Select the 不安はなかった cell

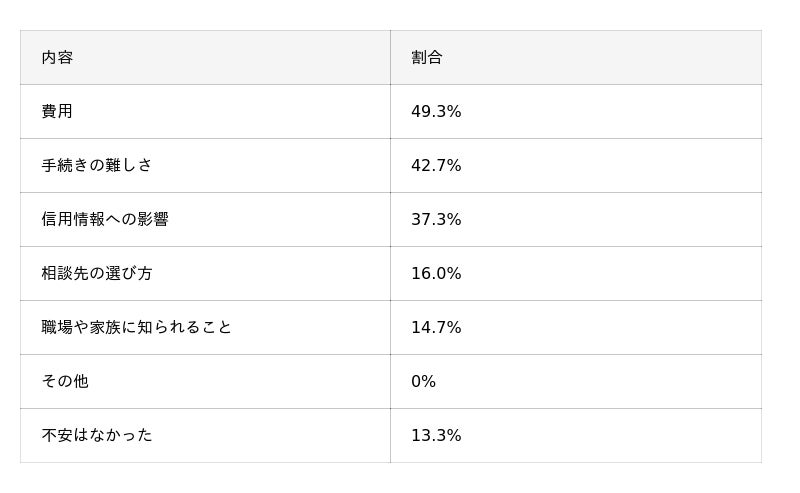pyautogui.click(x=97, y=436)
